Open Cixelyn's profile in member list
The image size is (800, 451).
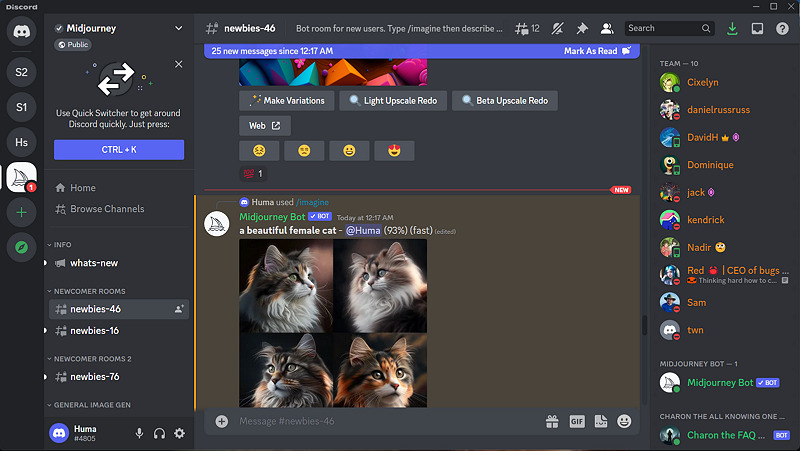click(x=724, y=83)
